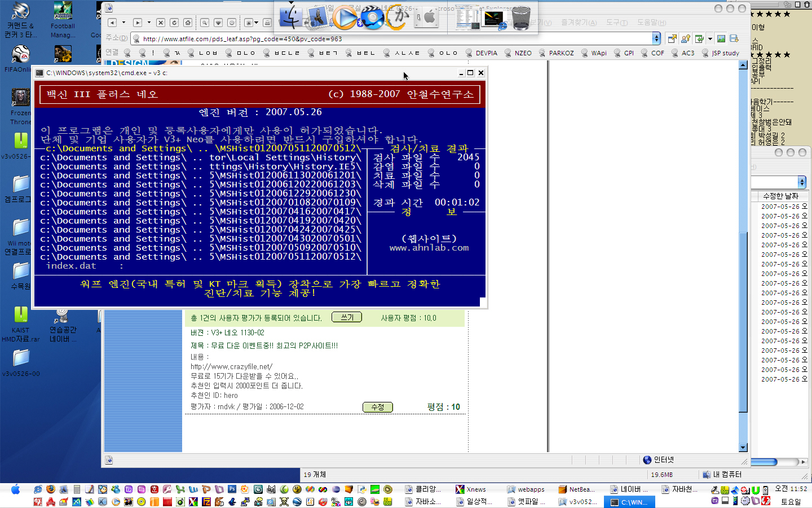Click the 쓰기 button in review section
Viewport: 812px width, 508px height.
[x=347, y=317]
